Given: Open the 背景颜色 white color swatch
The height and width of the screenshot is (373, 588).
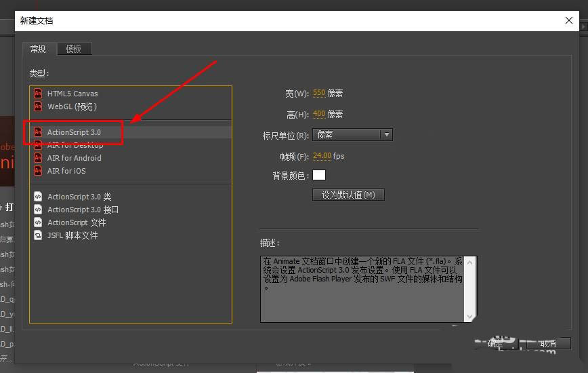Looking at the screenshot, I should (x=319, y=175).
